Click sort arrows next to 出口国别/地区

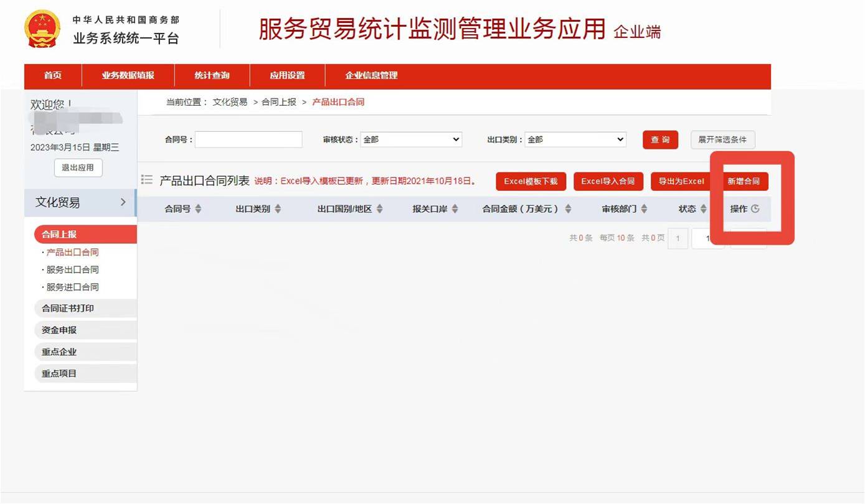(x=379, y=209)
